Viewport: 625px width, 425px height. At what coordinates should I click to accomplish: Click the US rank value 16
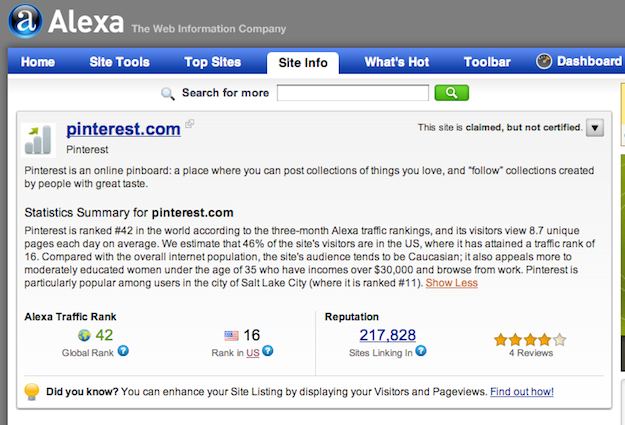(252, 335)
